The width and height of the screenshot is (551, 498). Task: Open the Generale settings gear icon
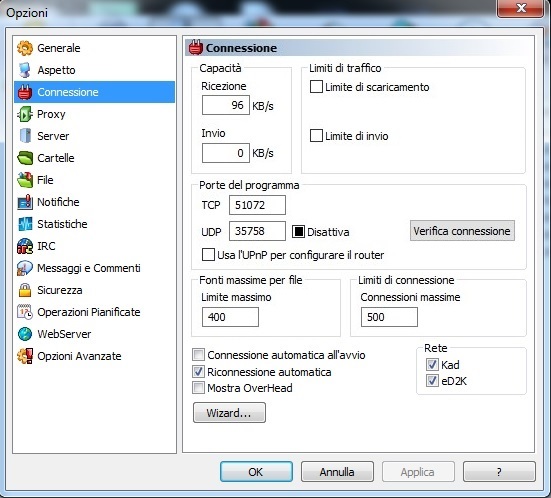click(x=25, y=48)
